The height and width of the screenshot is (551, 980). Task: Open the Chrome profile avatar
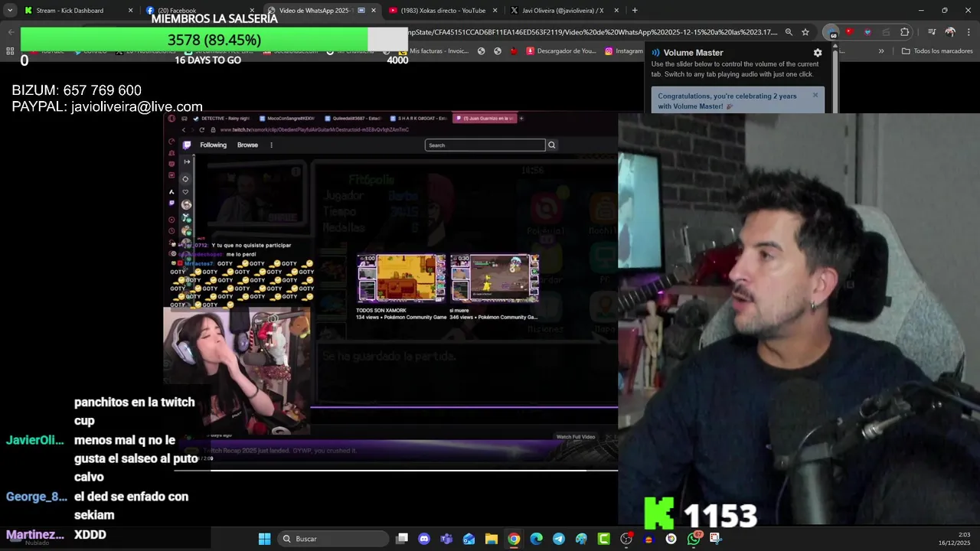click(x=950, y=32)
